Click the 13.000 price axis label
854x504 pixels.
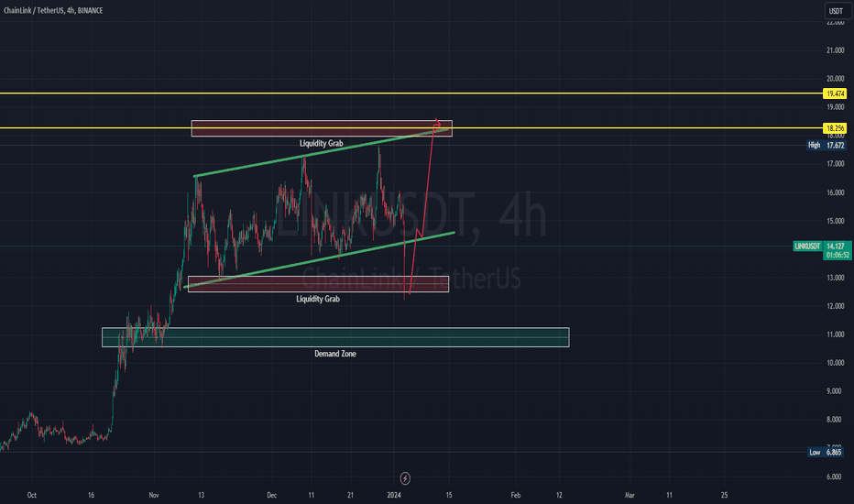coord(836,278)
